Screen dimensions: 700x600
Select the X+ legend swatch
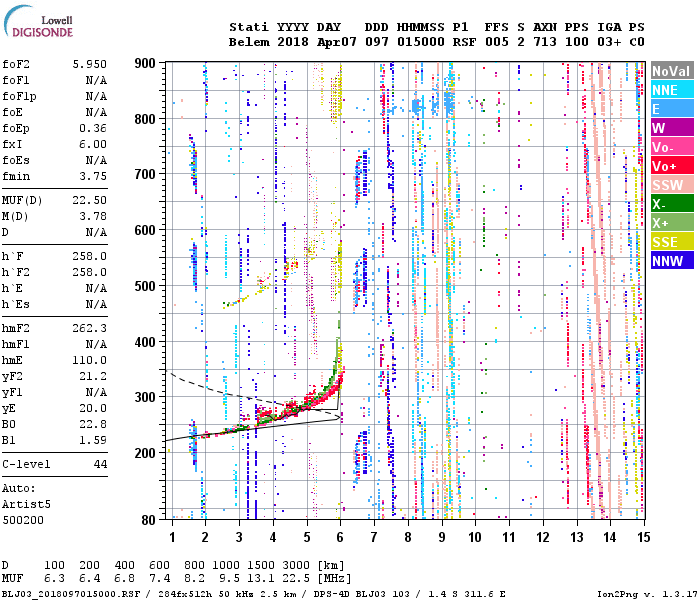point(672,223)
